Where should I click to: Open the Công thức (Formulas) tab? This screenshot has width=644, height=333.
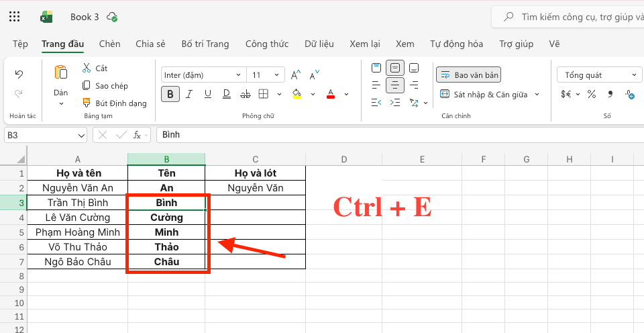(267, 44)
